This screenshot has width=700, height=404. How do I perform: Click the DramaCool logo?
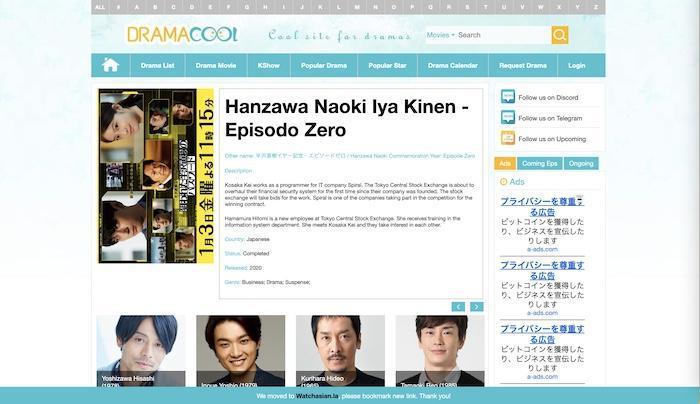182,34
